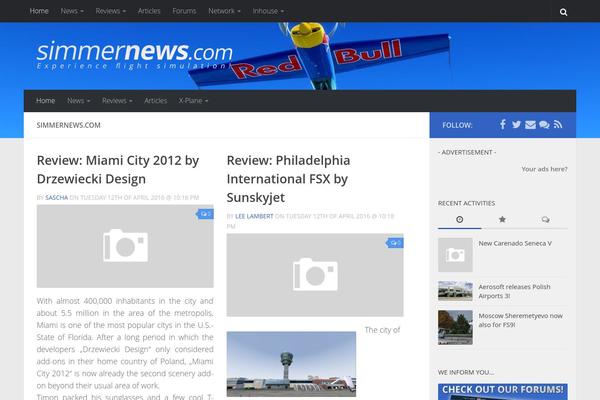Expand News dropdown in top bar
Screen dimensions: 600x400
[72, 11]
